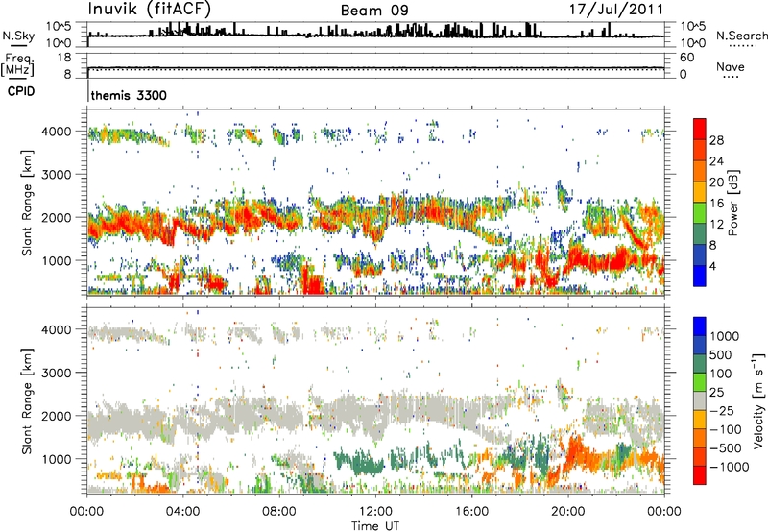Viewport: 768px width, 532px height.
Task: Click the right-side '10^5' noise tick
Action: coord(693,26)
